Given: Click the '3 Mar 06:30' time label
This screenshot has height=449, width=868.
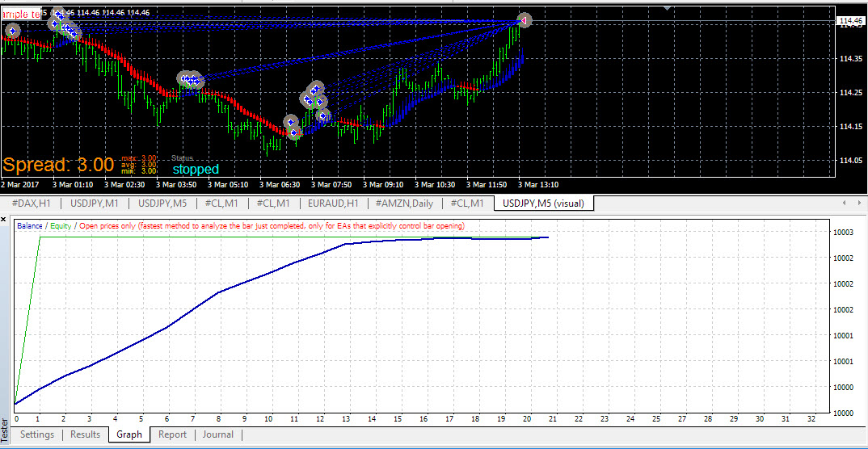Looking at the screenshot, I should (280, 184).
